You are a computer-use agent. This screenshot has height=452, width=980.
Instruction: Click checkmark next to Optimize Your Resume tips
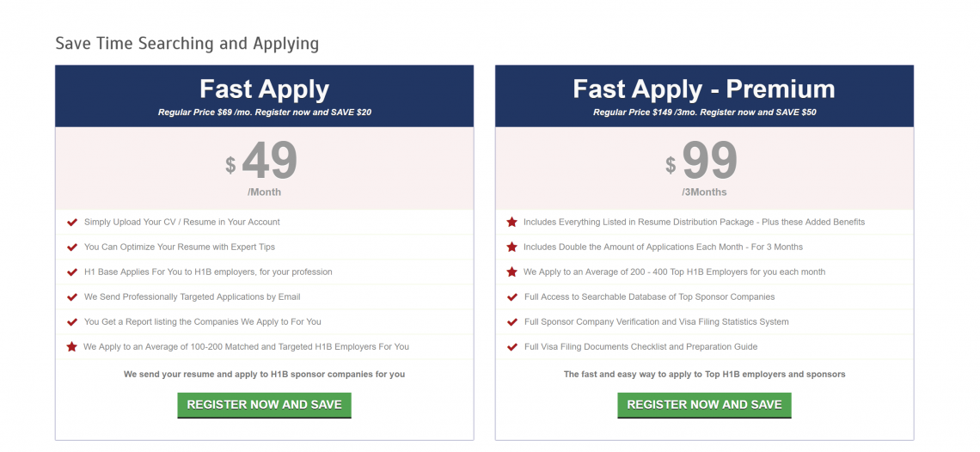click(x=72, y=247)
